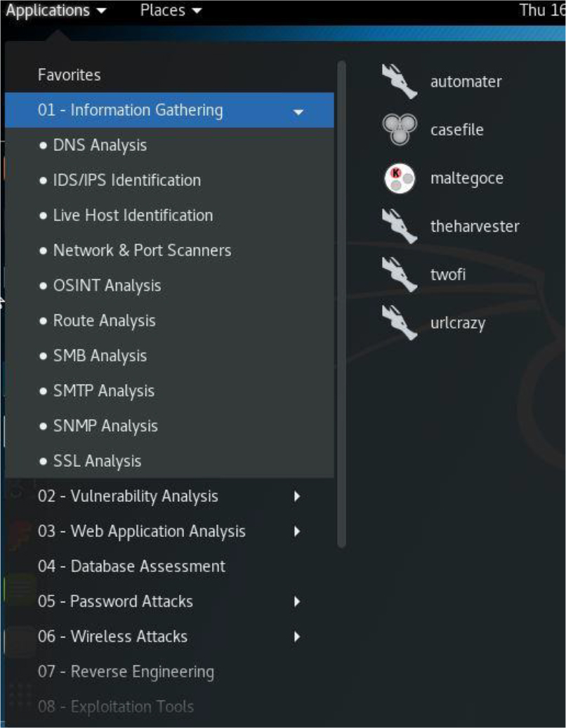Launch the automater dragon icon

tap(400, 81)
